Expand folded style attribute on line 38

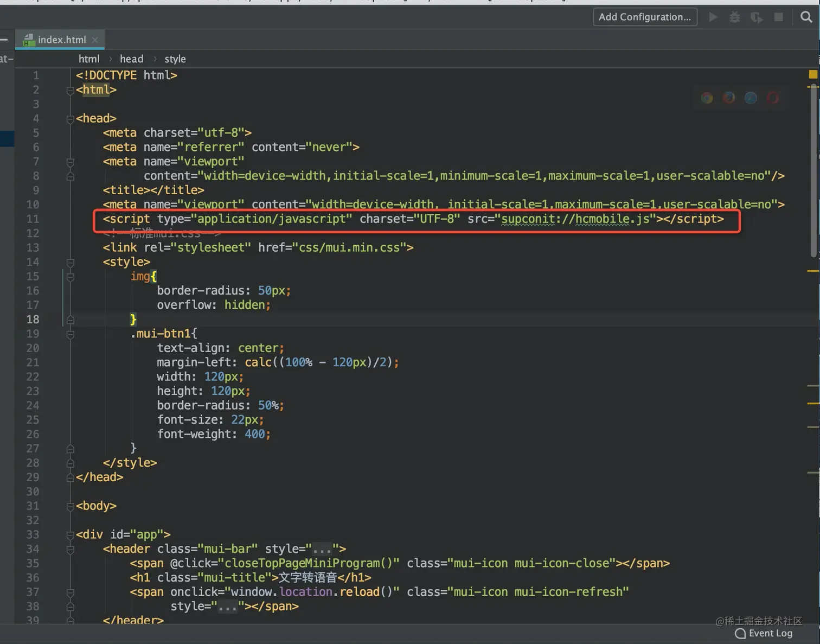tap(227, 607)
